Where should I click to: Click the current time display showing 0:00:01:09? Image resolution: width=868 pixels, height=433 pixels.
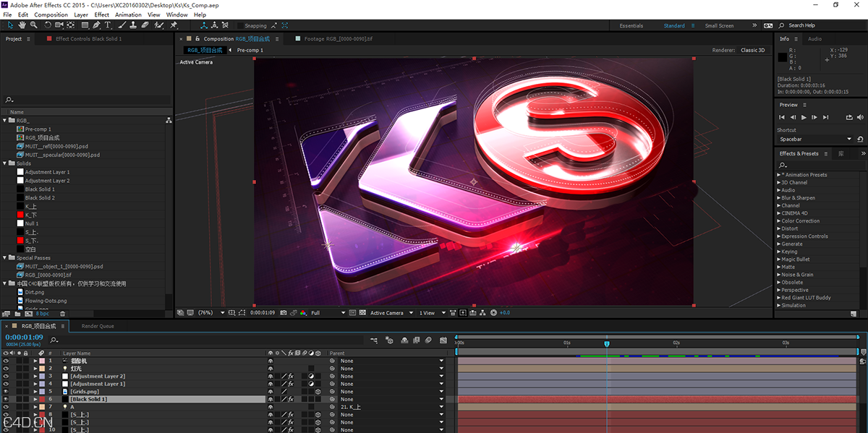point(25,336)
